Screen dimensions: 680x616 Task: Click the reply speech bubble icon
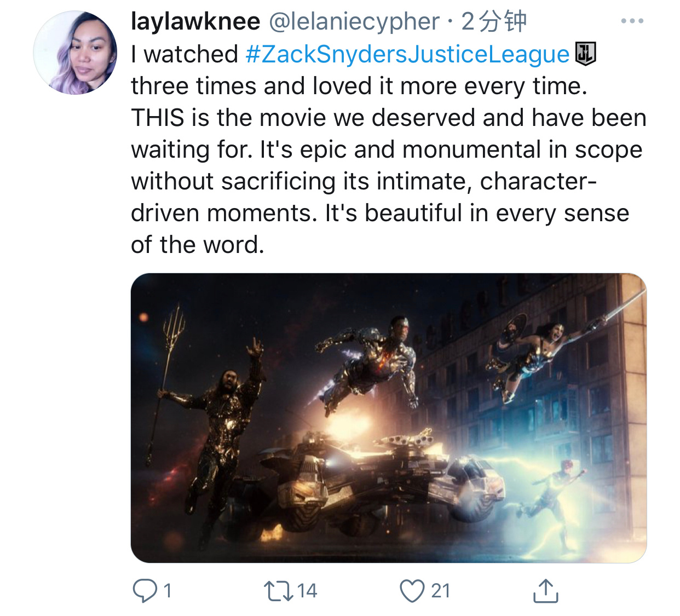(145, 591)
